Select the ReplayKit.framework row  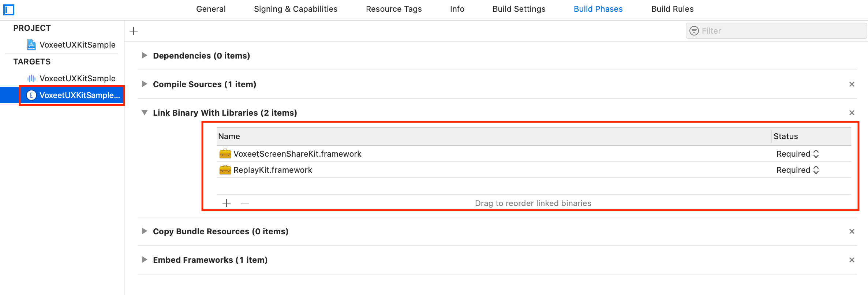534,170
